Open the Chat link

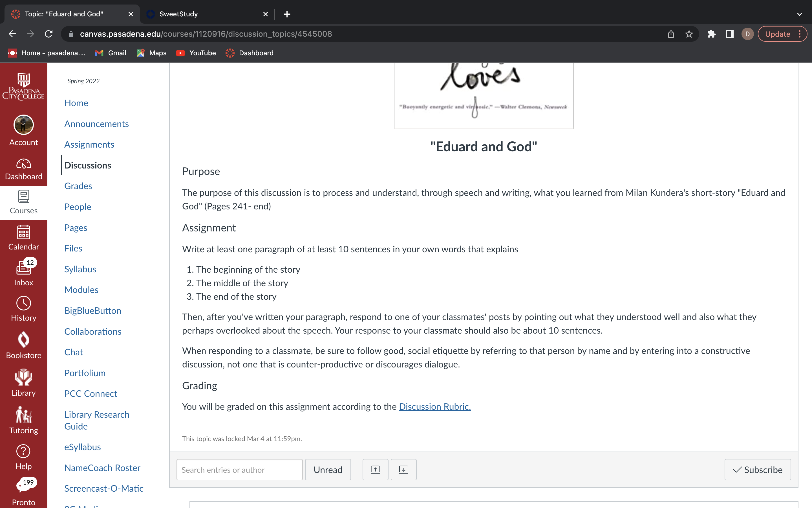point(74,352)
